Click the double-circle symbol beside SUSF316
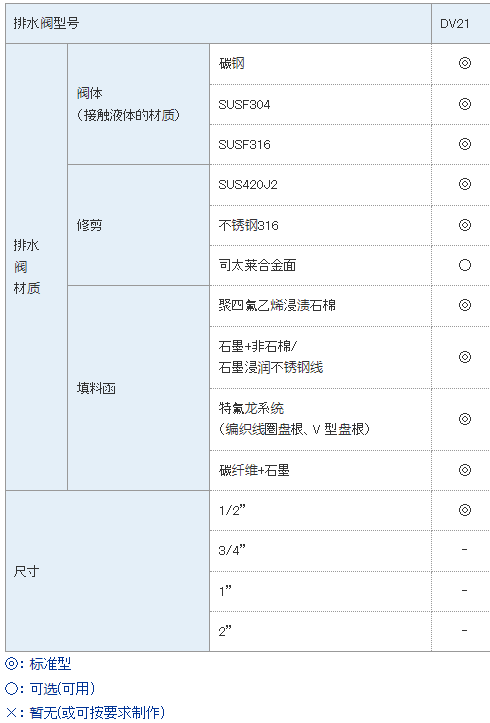 click(x=465, y=144)
